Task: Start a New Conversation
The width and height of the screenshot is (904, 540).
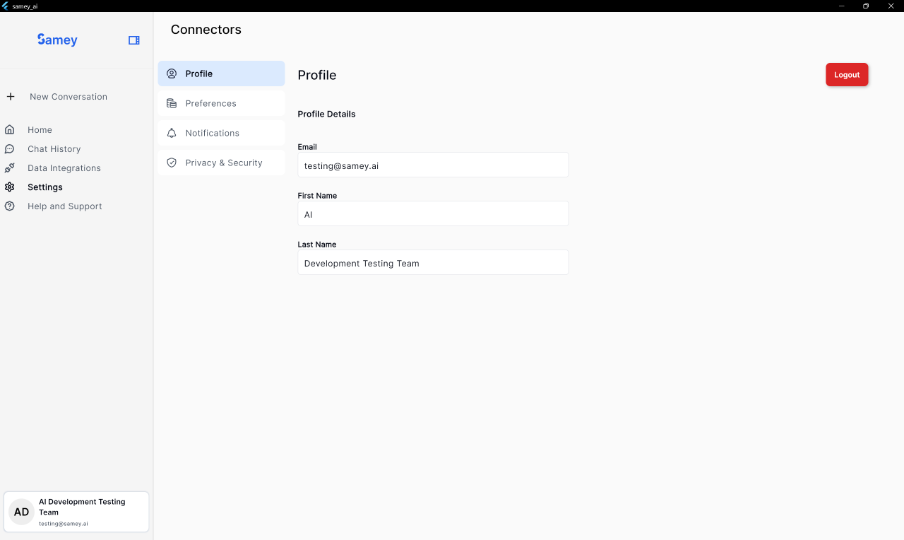Action: coord(68,97)
